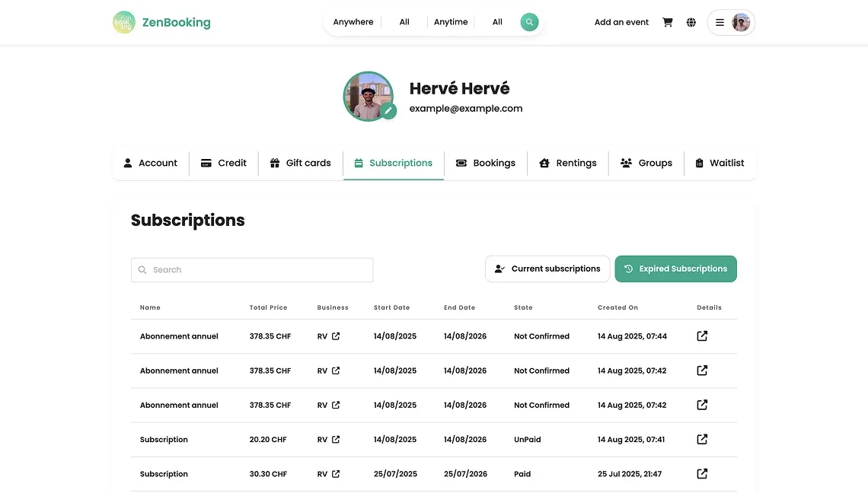Click the Paid state cell
The width and height of the screenshot is (868, 493).
tap(522, 474)
